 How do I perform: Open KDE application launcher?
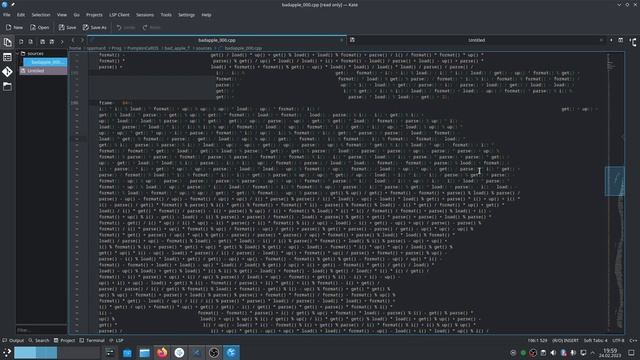(x=7, y=353)
